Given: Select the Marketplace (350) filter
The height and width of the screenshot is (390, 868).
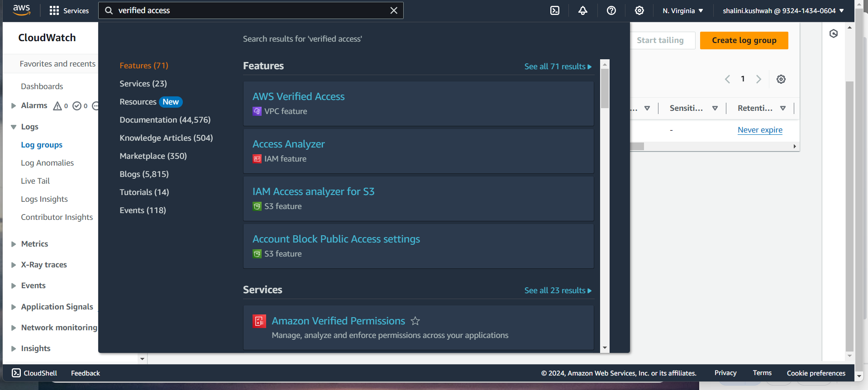Looking at the screenshot, I should click(153, 156).
